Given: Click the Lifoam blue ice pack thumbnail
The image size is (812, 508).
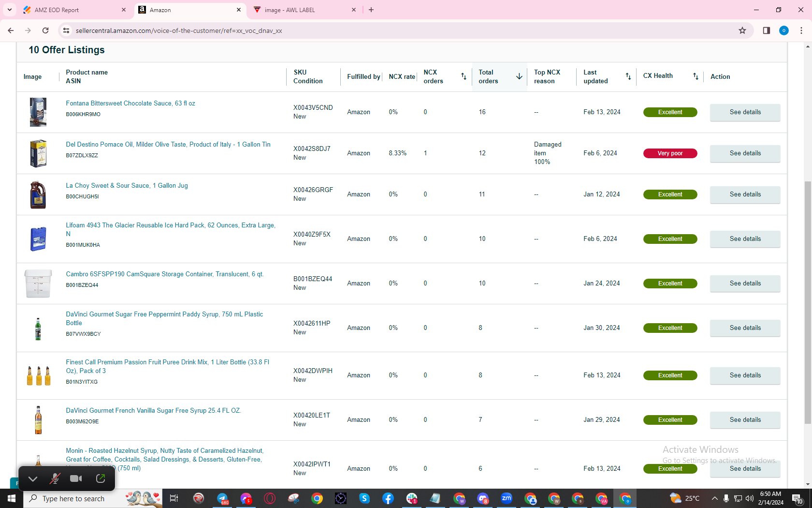Looking at the screenshot, I should [x=38, y=239].
